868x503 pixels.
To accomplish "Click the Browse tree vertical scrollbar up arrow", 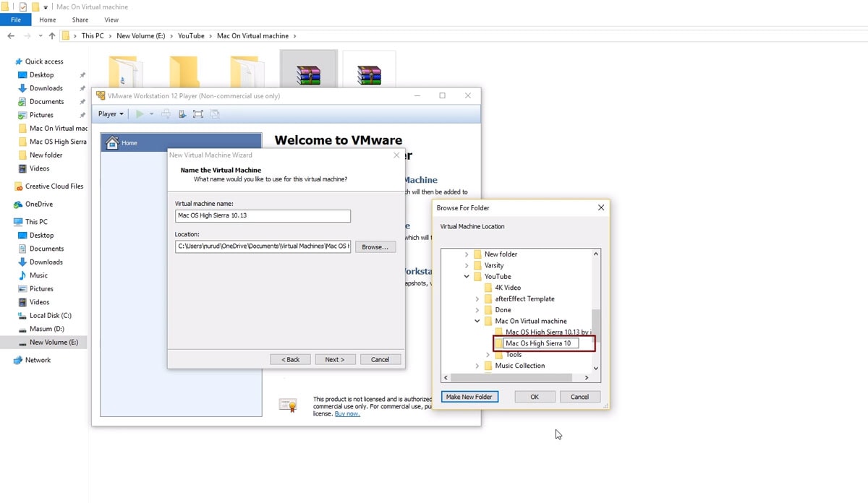I will (596, 254).
